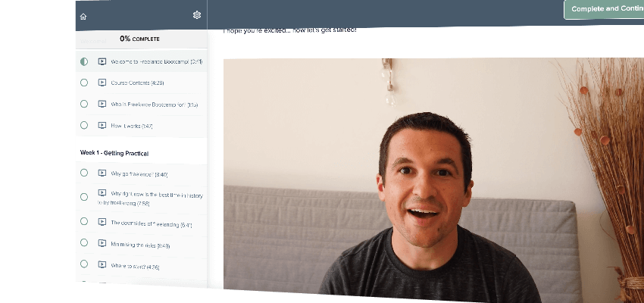Viewport: 644px width, 303px height.
Task: Click video icon beside Why go freelance
Action: pyautogui.click(x=102, y=173)
